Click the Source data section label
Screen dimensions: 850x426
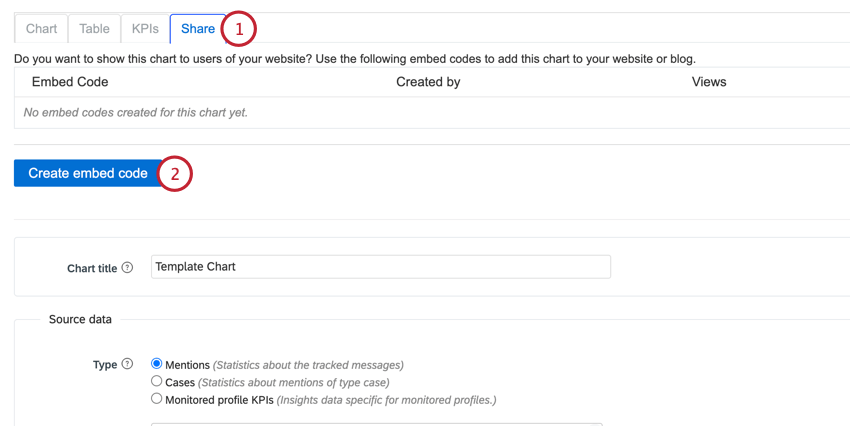(80, 319)
